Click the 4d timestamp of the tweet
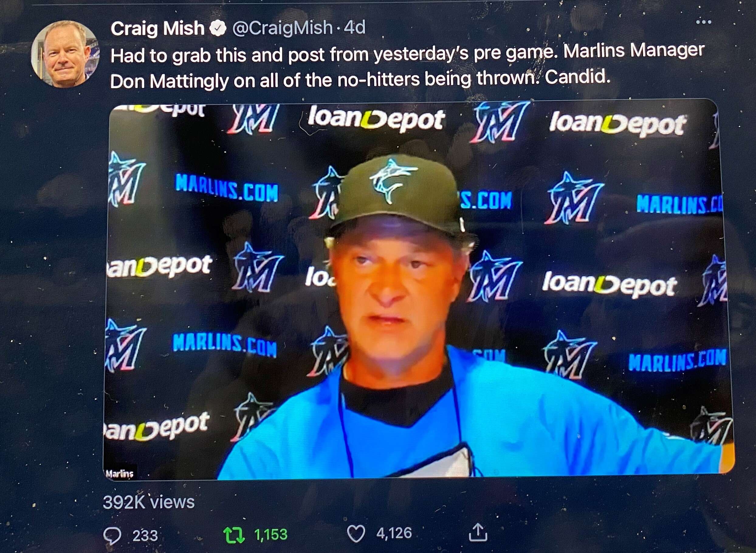The height and width of the screenshot is (553, 756). tap(355, 27)
